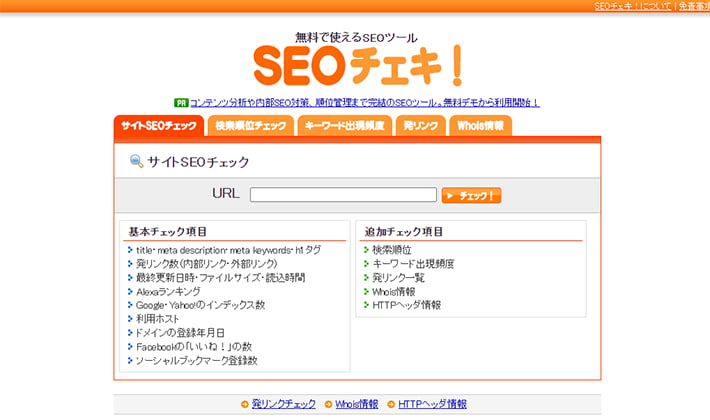
Task: Switch to the Whois情報 tab
Action: click(x=480, y=125)
